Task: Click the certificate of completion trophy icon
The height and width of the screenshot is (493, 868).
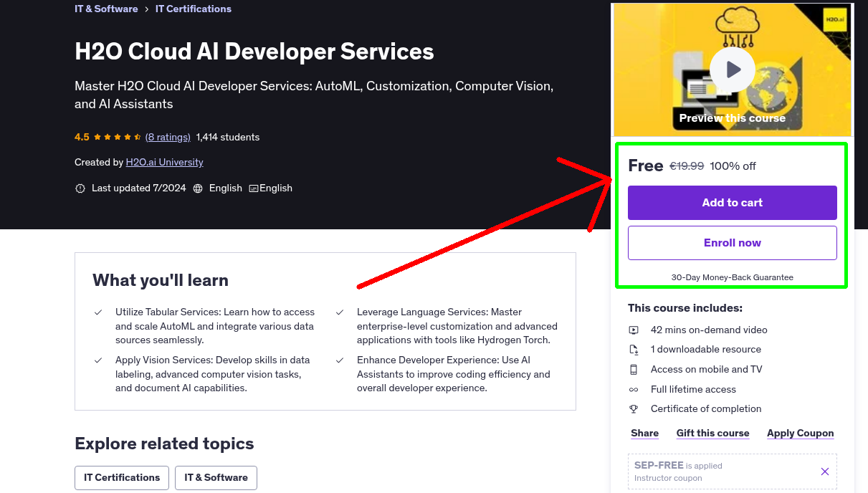Action: (x=634, y=408)
